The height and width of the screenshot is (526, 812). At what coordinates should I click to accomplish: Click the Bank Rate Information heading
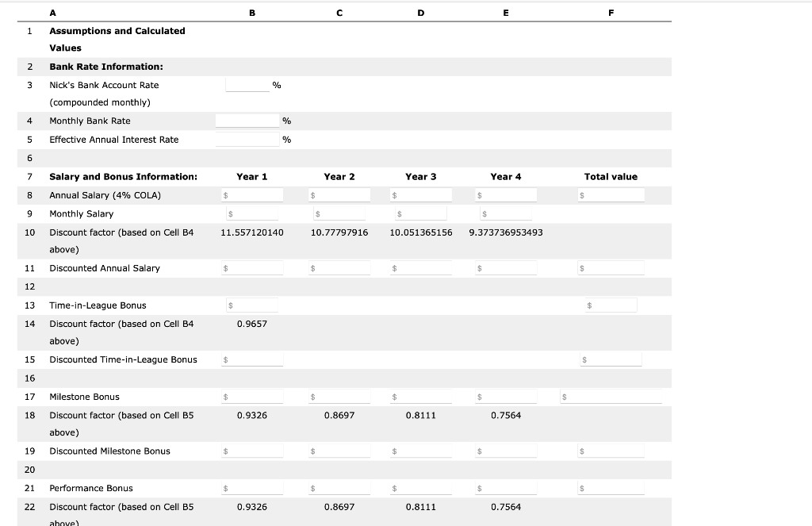[x=106, y=67]
